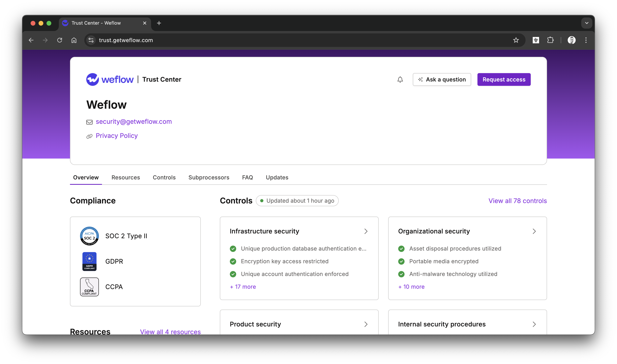Open the Brave-style shield extension icon
The width and height of the screenshot is (617, 364).
[536, 40]
